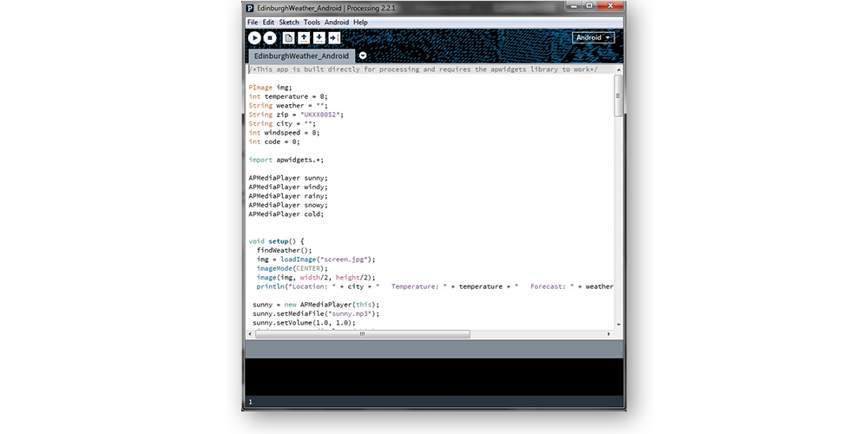Close the Processing window
The image size is (868, 434).
click(610, 5)
